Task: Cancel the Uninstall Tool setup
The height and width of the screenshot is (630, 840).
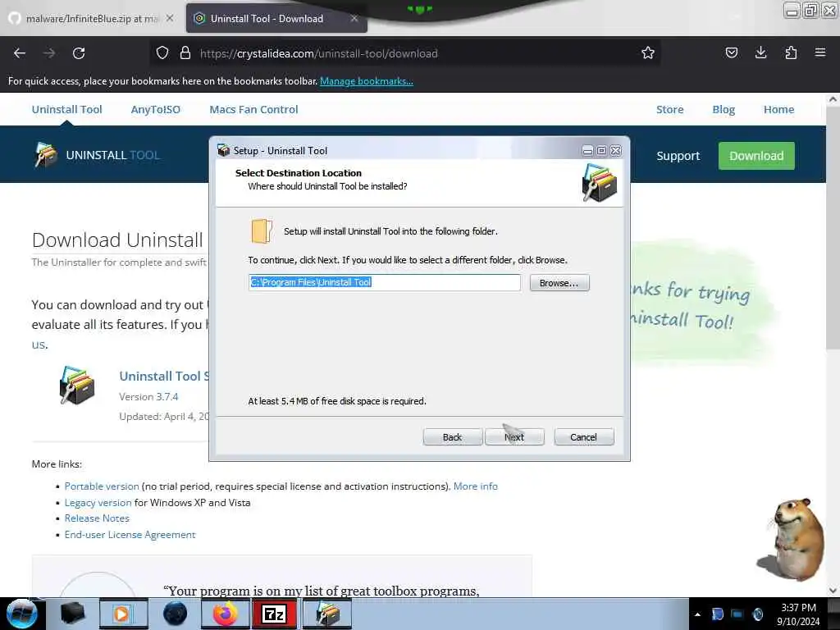Action: pos(583,437)
